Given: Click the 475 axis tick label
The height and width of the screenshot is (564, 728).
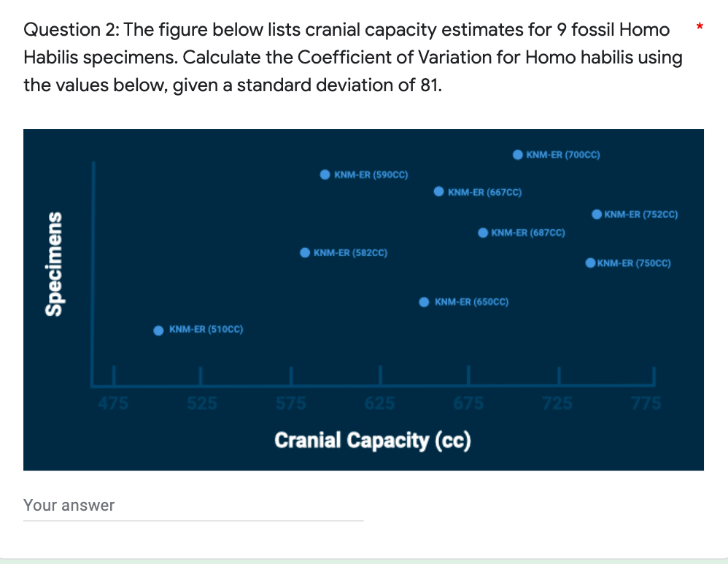Looking at the screenshot, I should click(113, 402).
